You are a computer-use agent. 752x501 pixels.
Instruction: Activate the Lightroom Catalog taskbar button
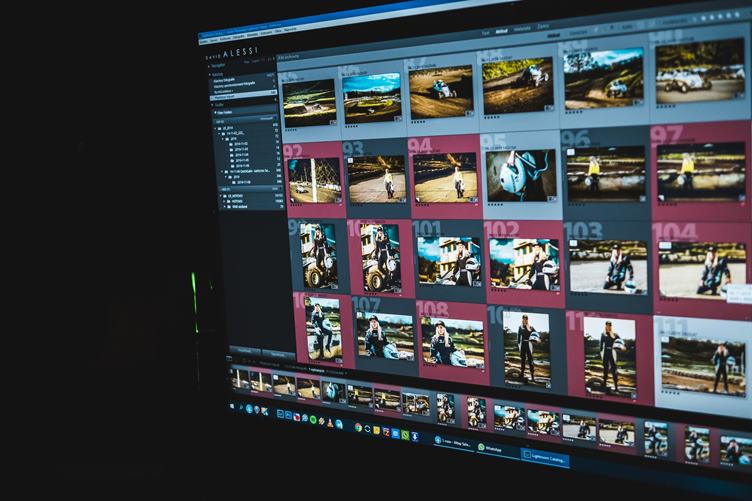click(545, 457)
